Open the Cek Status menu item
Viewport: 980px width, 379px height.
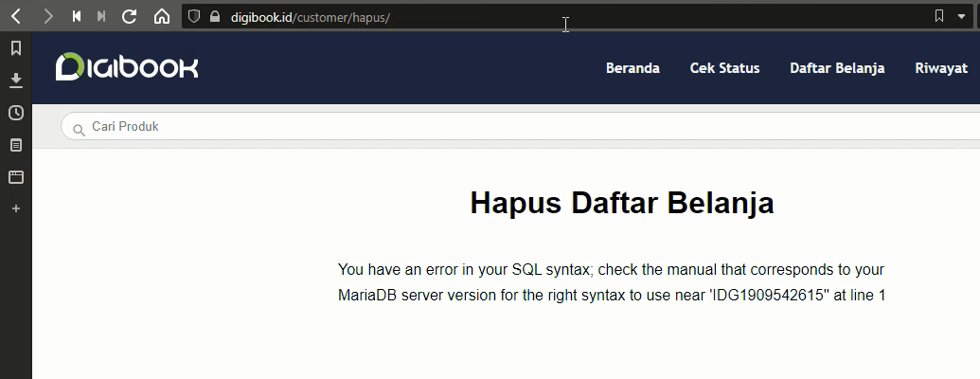(x=724, y=68)
